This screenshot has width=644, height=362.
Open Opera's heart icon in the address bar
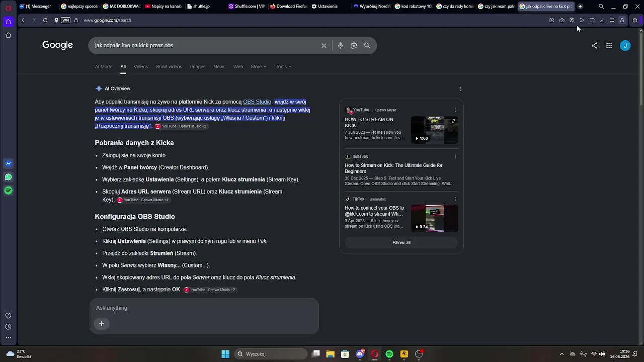point(592,20)
